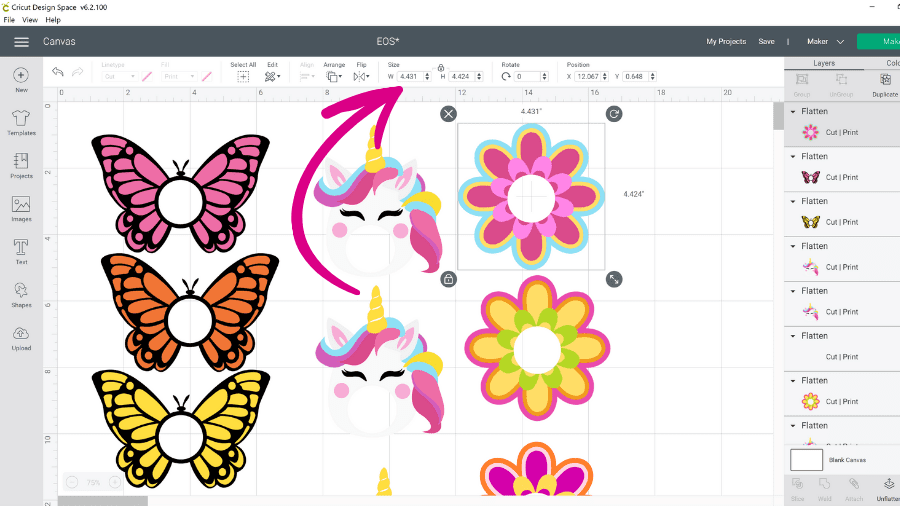Click the UnGroup layers icon
This screenshot has width=900, height=506.
click(841, 85)
